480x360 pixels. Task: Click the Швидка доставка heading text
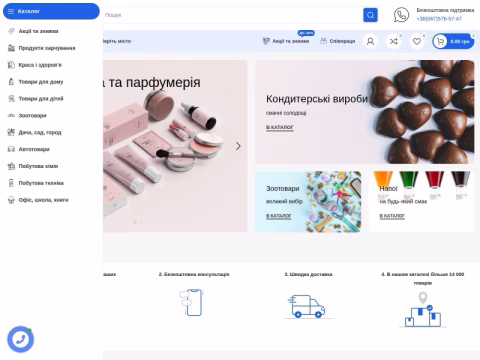[308, 274]
